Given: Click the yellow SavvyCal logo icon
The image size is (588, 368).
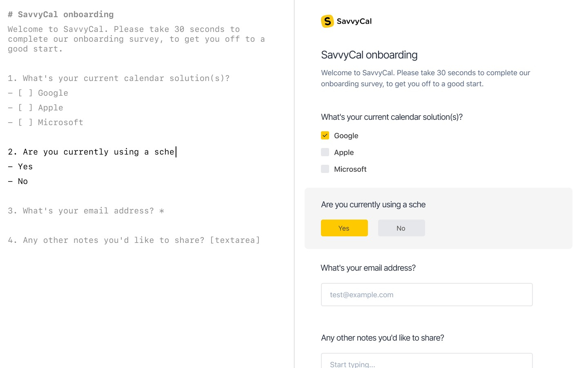Looking at the screenshot, I should click(x=327, y=21).
